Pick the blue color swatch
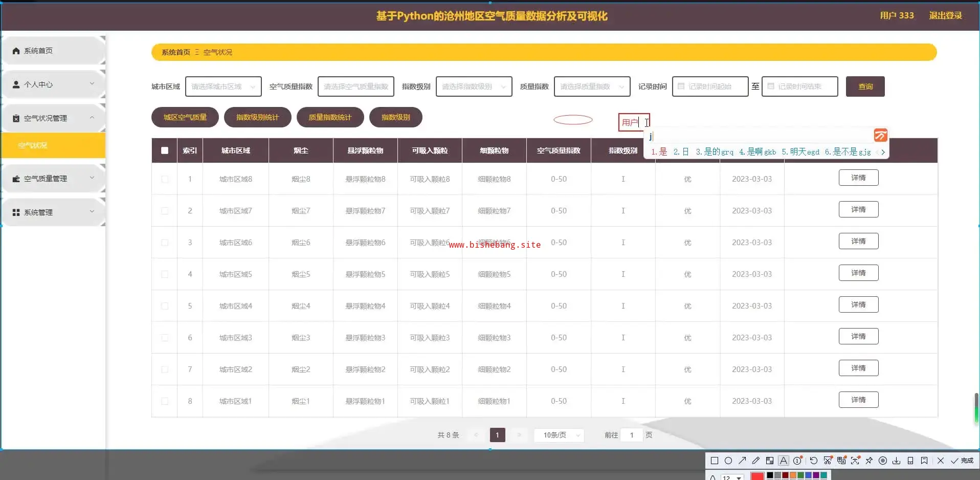Viewport: 980px width, 480px height. (x=808, y=476)
